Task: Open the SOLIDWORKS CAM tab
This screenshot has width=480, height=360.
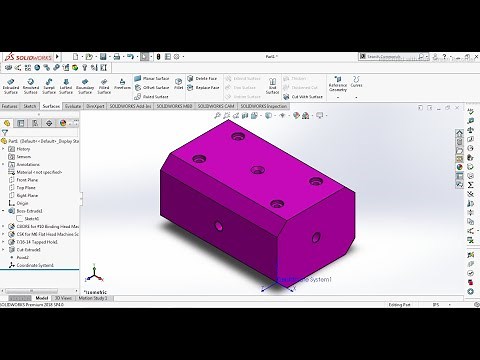Action: point(216,106)
